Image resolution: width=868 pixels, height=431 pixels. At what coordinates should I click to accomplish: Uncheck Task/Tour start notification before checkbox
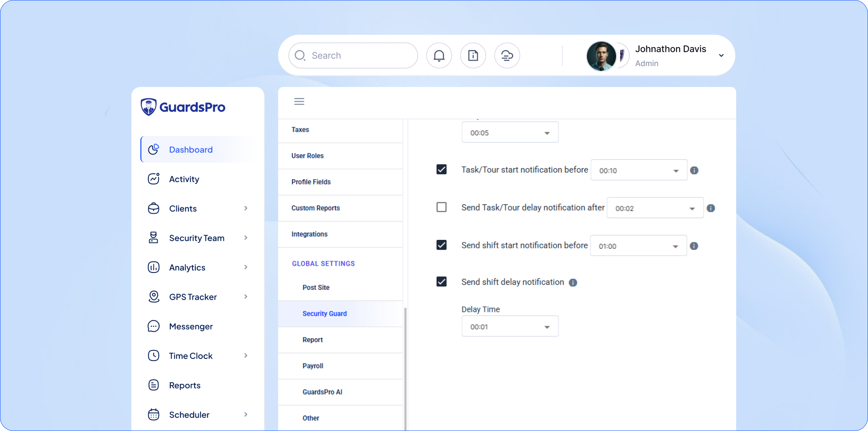(x=442, y=170)
